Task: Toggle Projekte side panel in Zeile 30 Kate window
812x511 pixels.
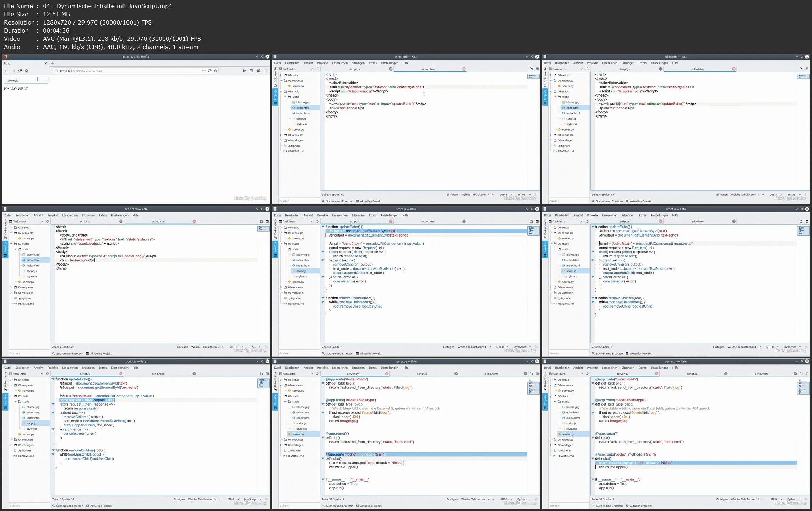Action: [275, 402]
